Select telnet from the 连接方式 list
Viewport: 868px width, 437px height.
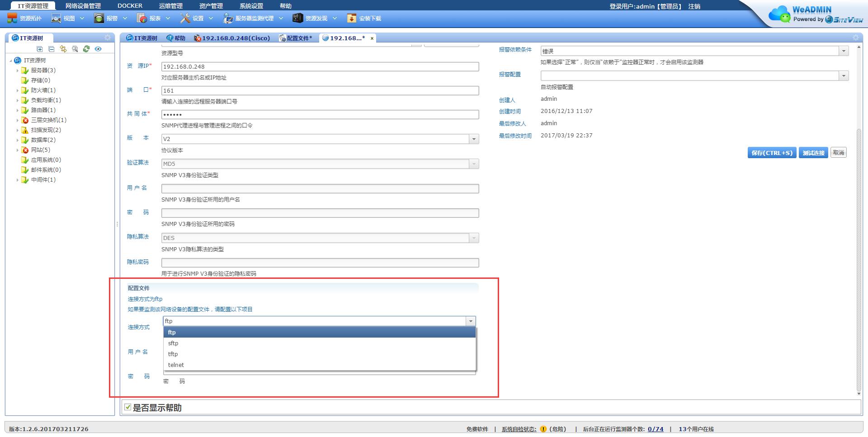pos(176,365)
